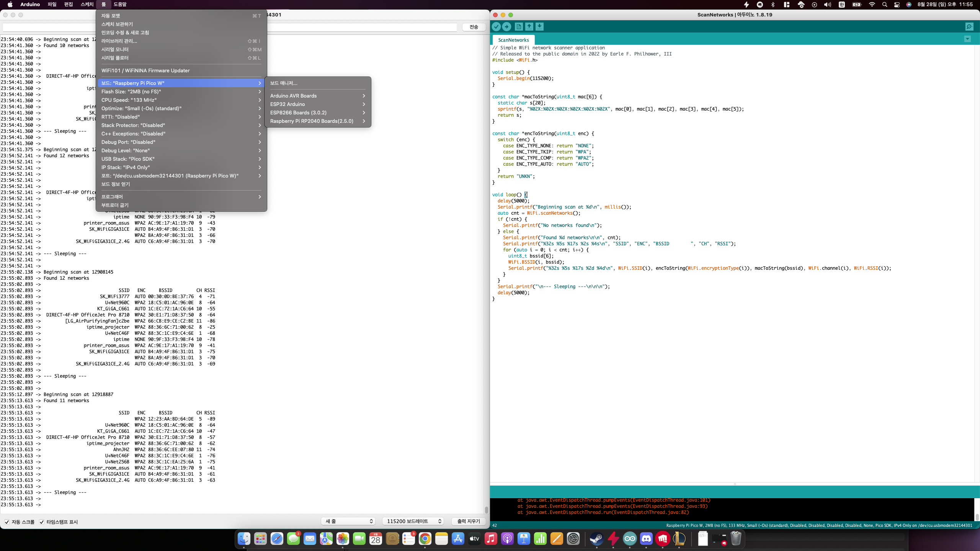Select 라이브러리 관리... (Manage Libraries) menu item

click(x=181, y=41)
